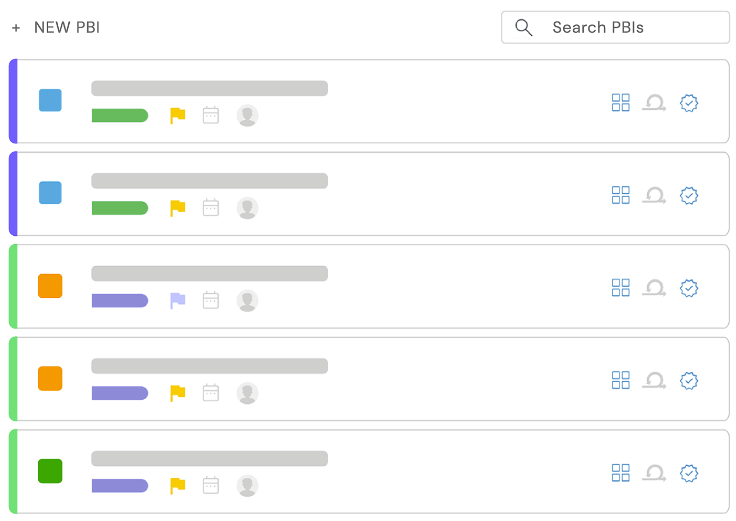The image size is (736, 521).
Task: Click sprint cycle icon on fourth PBI
Action: [654, 380]
